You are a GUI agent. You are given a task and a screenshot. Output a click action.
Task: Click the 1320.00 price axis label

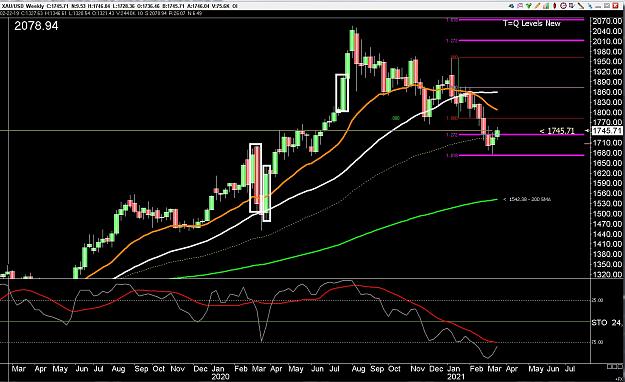pyautogui.click(x=607, y=275)
